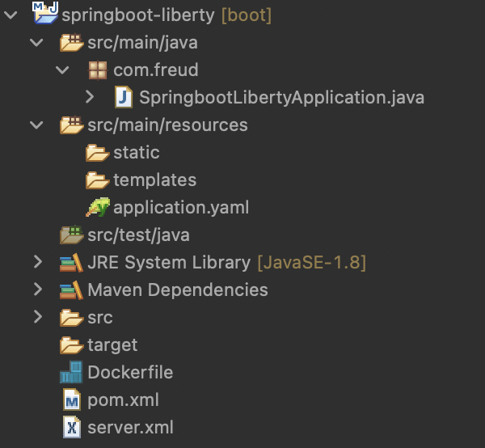Open pom.xml
The height and width of the screenshot is (448, 485).
123,400
